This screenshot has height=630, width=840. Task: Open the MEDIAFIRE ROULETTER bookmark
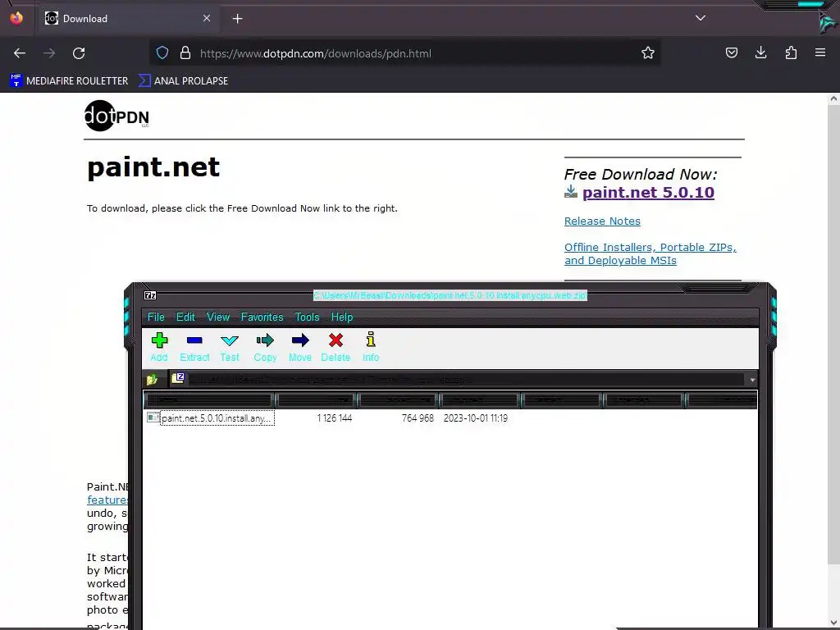[x=69, y=81]
